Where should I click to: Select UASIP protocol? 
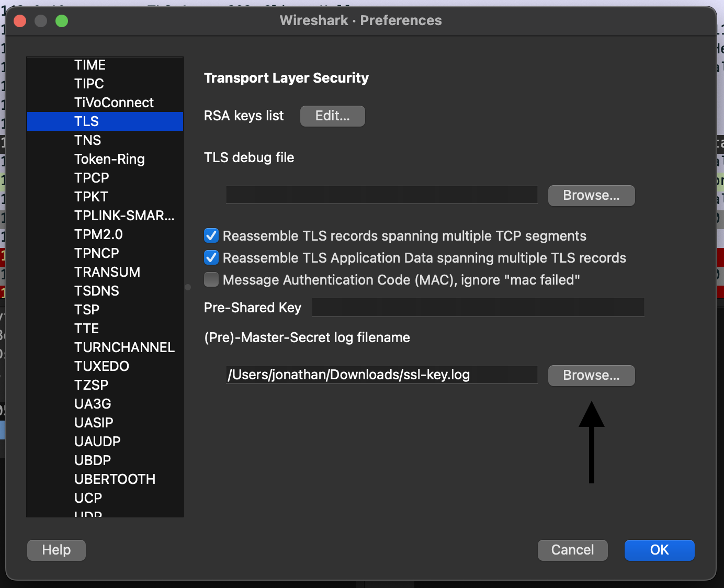click(105, 423)
